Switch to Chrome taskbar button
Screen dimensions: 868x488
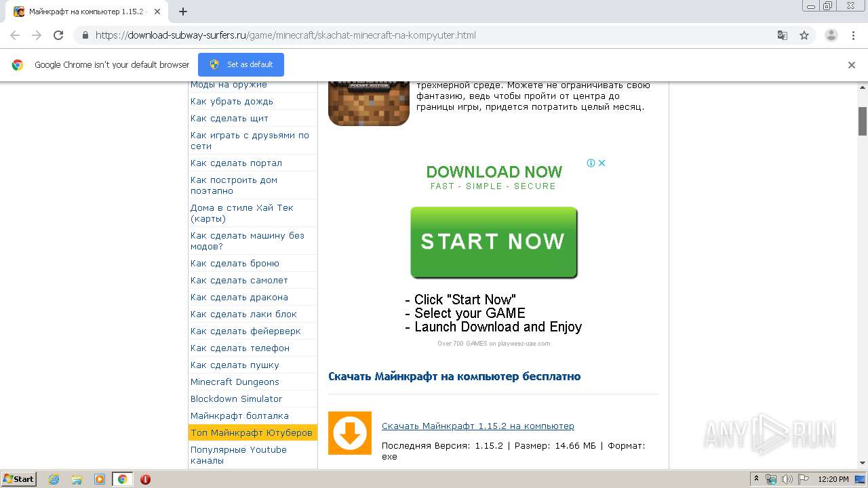[122, 479]
